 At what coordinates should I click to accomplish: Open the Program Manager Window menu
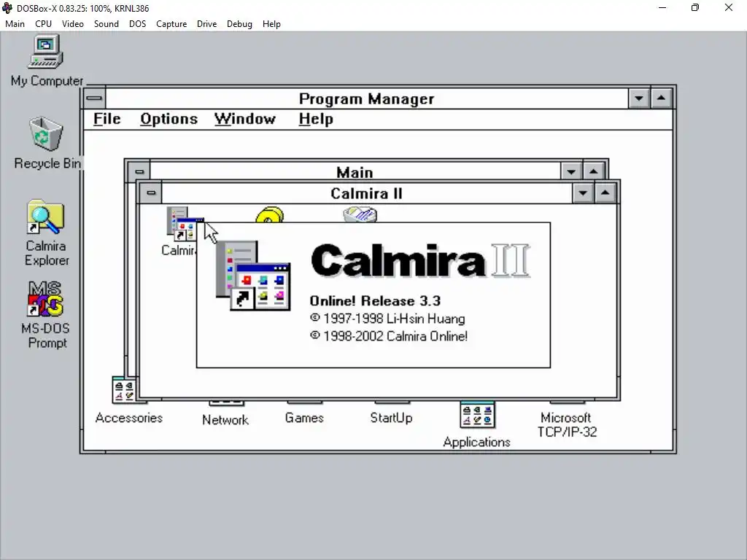pos(245,119)
